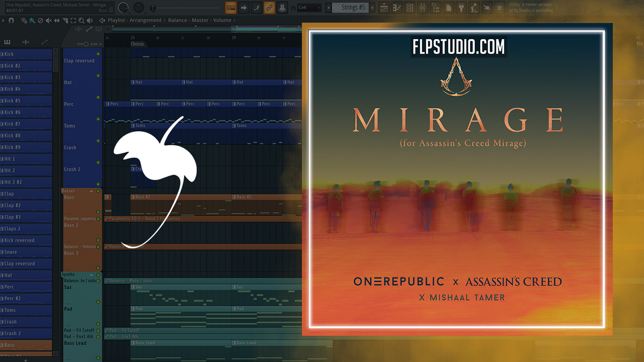Screen dimensions: 644x362
Task: Open the Piano roll view icon
Action: (x=397, y=8)
